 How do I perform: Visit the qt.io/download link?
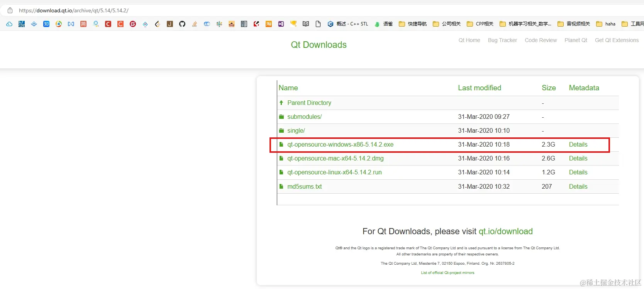505,231
